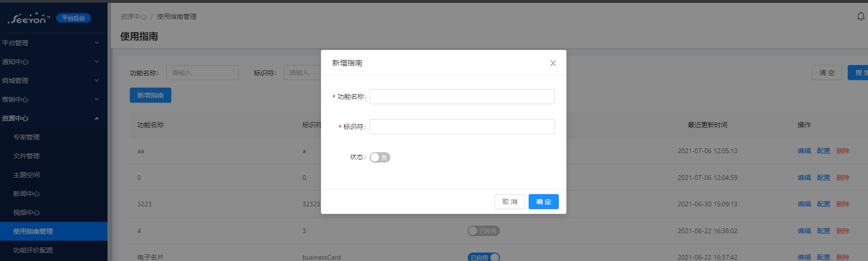Viewport: 868px width, 261px height.
Task: Click the 操作 column header
Action: click(x=804, y=125)
